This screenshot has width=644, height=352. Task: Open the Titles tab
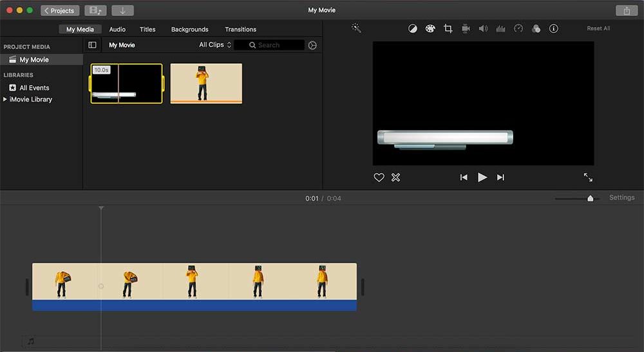tap(147, 29)
